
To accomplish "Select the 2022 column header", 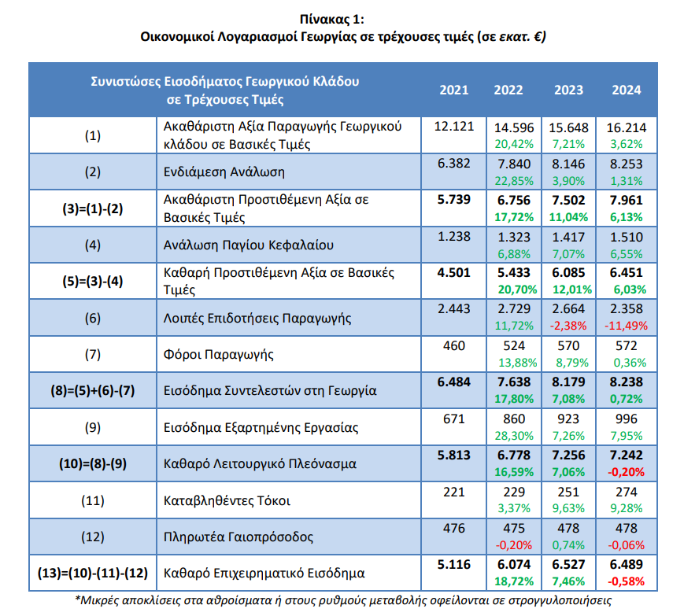I will pos(508,90).
